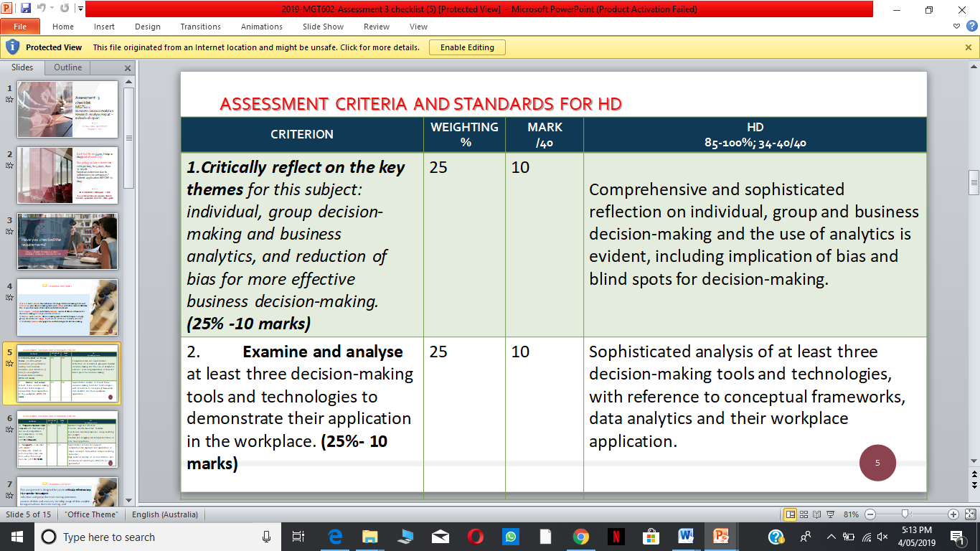Open Opera browser from the taskbar
Screen dimensions: 980x551
point(475,537)
